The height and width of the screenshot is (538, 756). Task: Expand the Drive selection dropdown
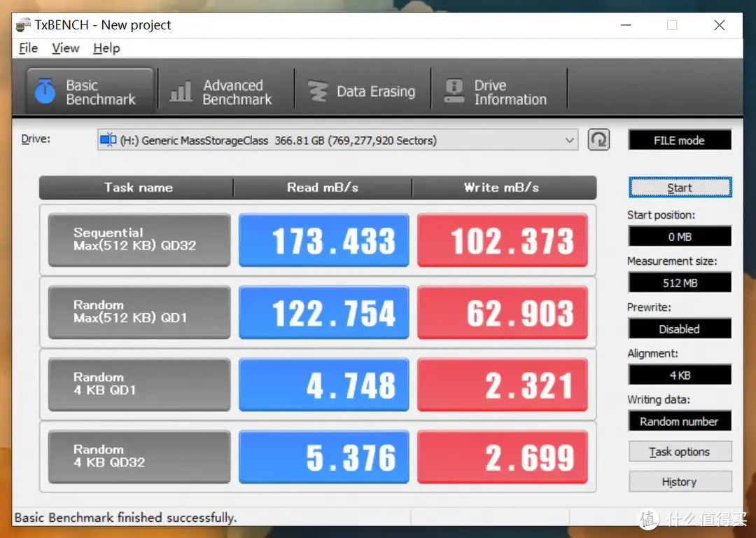(569, 140)
